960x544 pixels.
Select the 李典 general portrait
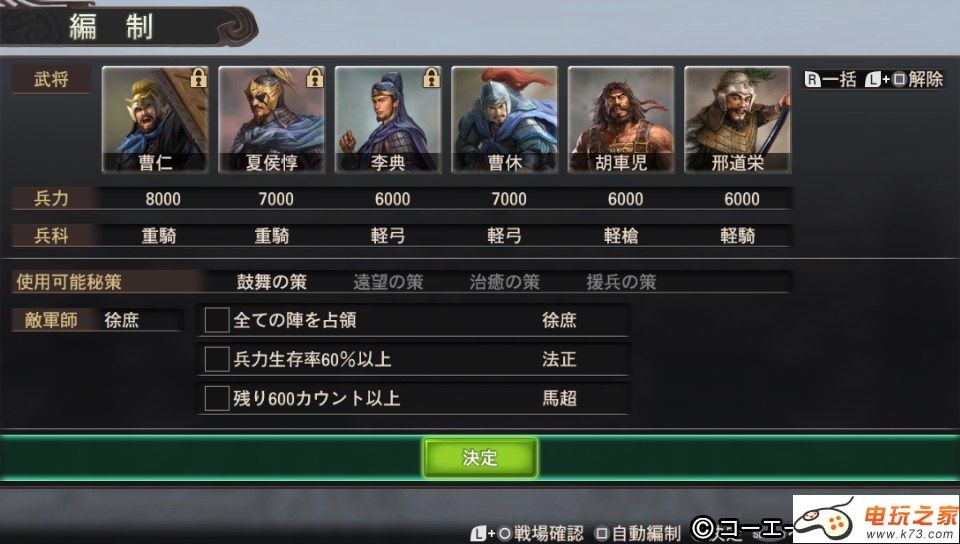[x=388, y=119]
